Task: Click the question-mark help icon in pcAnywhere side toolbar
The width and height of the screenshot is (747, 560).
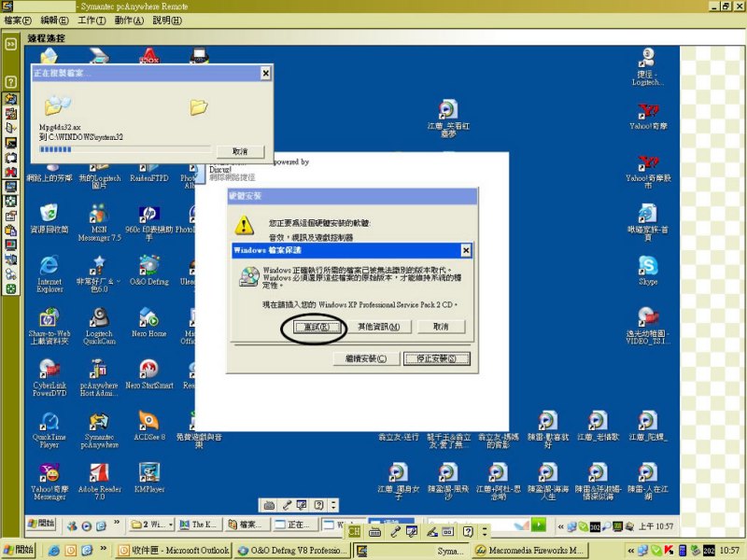Action: (10, 82)
